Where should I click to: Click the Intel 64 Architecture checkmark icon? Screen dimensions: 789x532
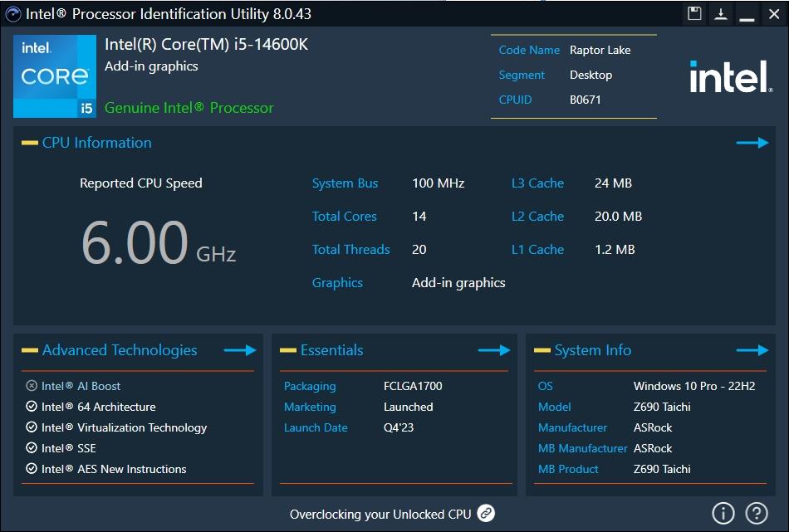click(x=32, y=407)
